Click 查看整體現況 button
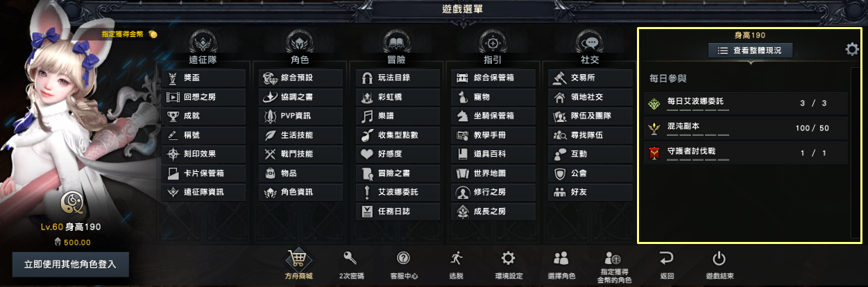 pyautogui.click(x=750, y=51)
